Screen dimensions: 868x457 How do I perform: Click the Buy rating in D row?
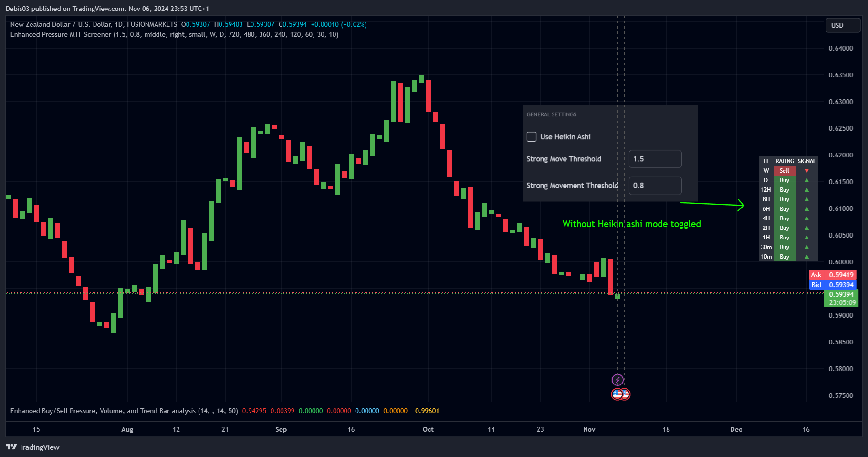pyautogui.click(x=784, y=180)
